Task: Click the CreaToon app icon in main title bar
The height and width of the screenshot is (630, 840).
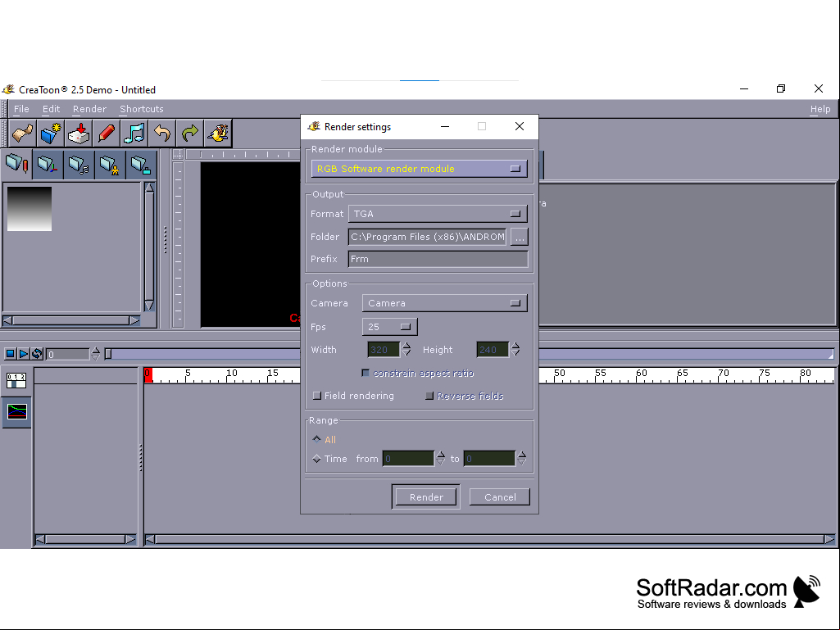Action: click(8, 89)
